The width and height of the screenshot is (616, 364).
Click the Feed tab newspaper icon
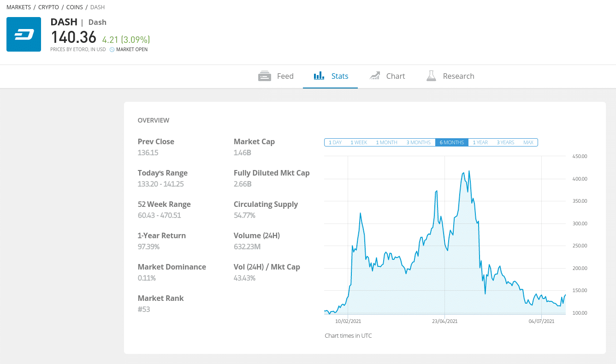coord(265,76)
